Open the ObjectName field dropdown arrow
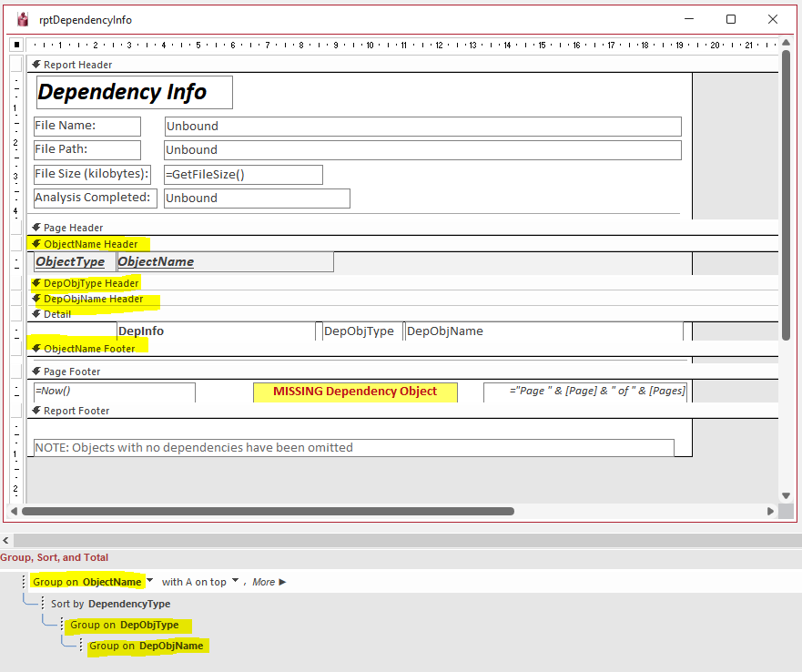 [150, 580]
